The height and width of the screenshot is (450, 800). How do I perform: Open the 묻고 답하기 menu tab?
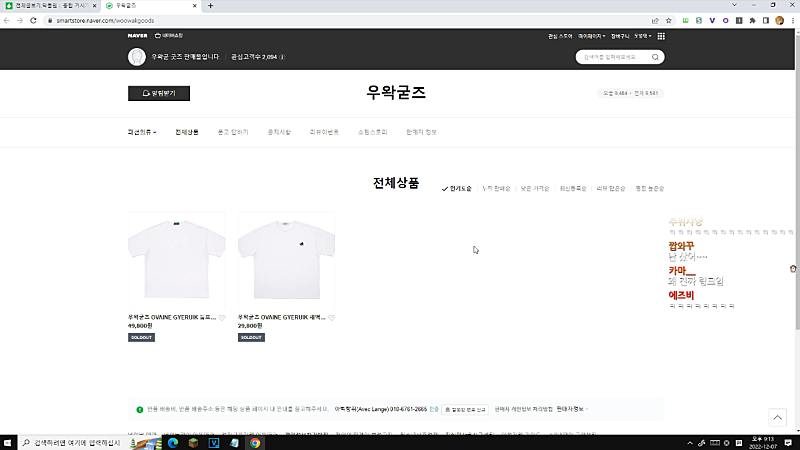(233, 132)
